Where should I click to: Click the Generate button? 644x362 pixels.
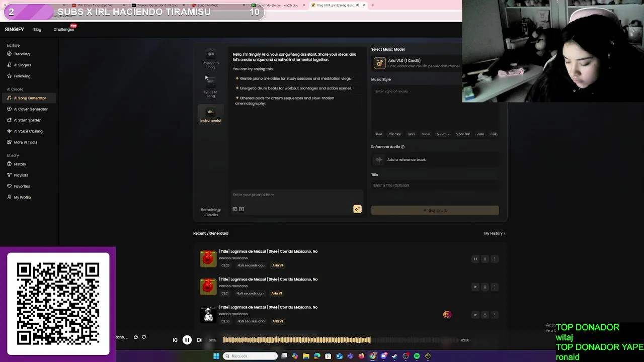point(435,210)
